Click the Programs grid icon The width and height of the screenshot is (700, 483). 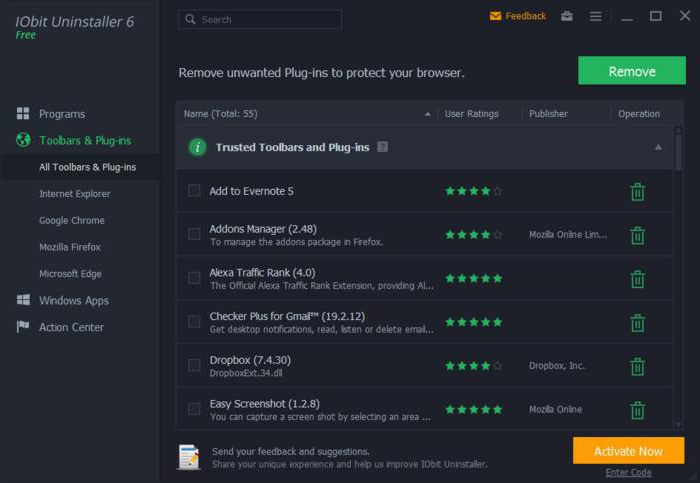pos(23,113)
